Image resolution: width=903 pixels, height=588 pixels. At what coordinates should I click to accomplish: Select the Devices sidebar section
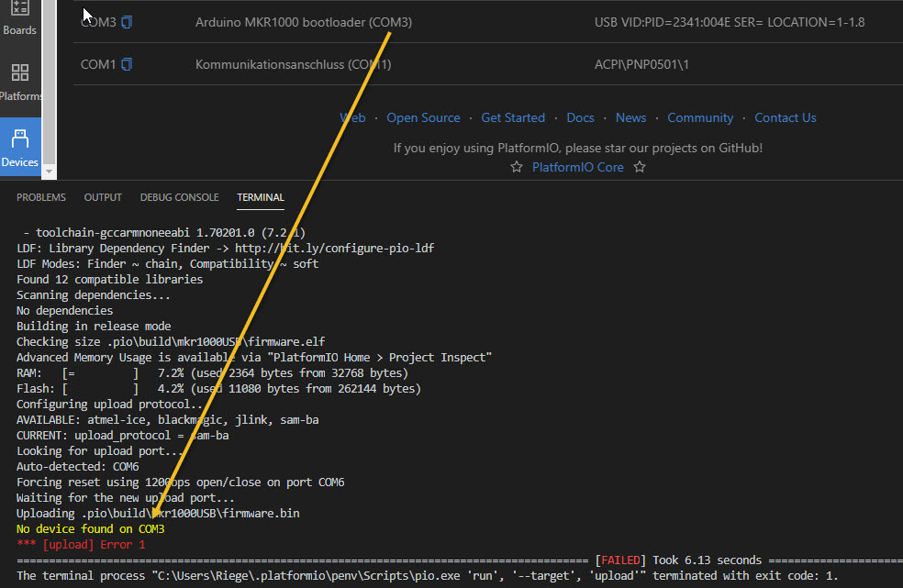19,148
